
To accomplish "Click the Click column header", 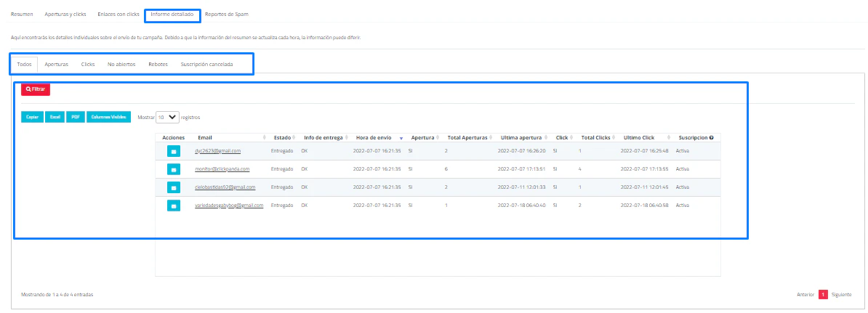I will (x=562, y=137).
